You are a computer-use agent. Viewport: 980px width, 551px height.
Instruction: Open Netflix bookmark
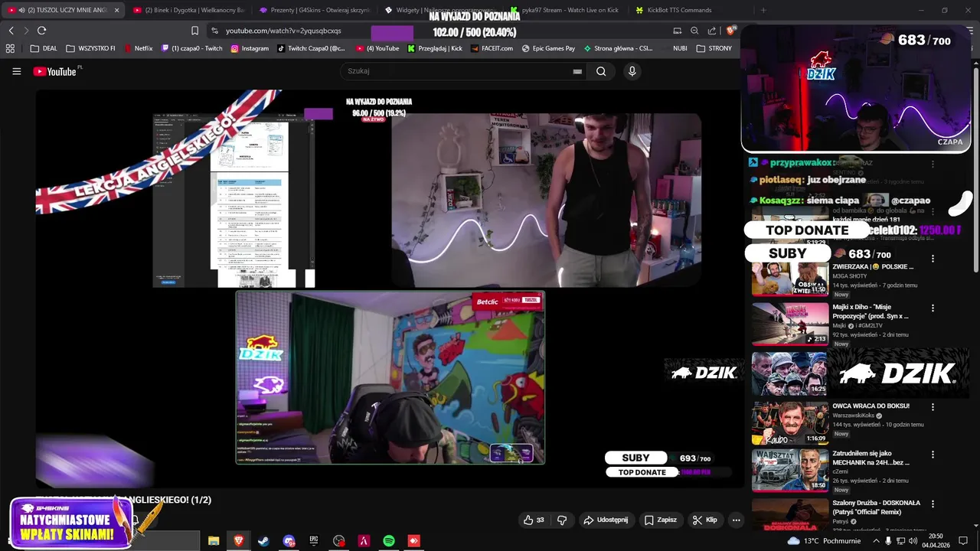click(138, 48)
